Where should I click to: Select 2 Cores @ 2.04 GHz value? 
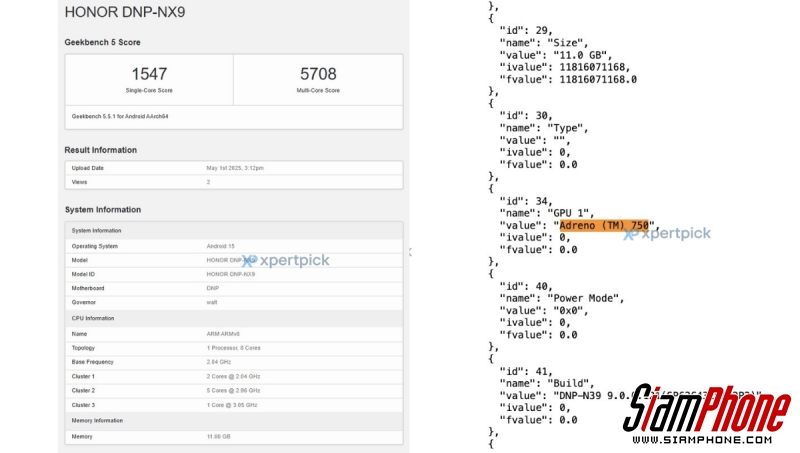pos(233,376)
